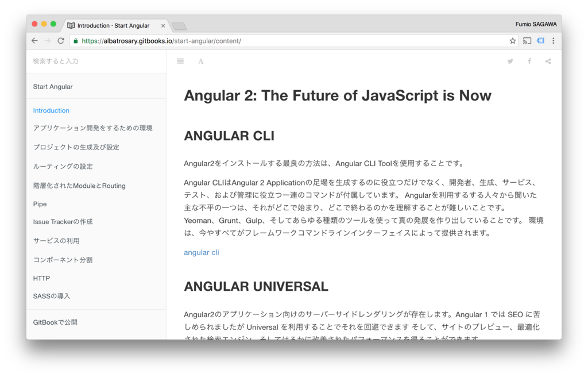The image size is (588, 377).
Task: Open ルーティングの設定 chapter
Action: (63, 166)
